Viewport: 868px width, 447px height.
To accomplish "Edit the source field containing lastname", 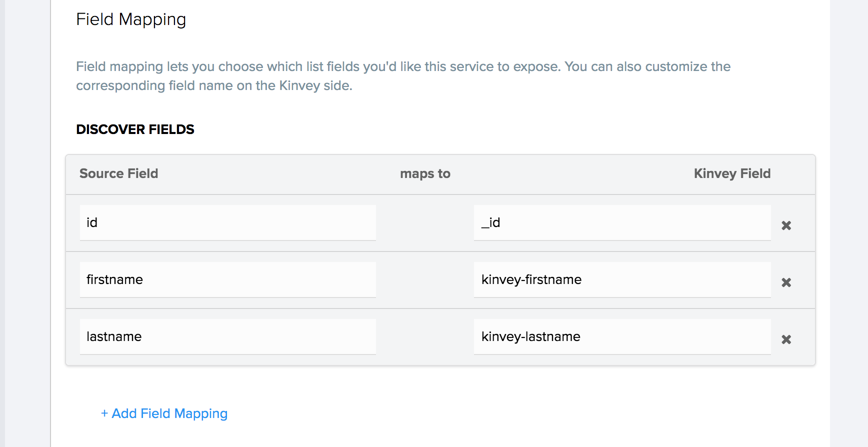I will click(x=228, y=336).
